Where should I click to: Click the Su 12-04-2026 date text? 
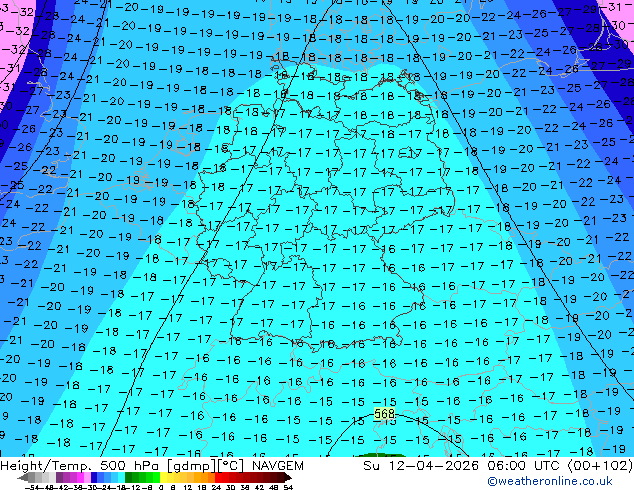tap(423, 466)
